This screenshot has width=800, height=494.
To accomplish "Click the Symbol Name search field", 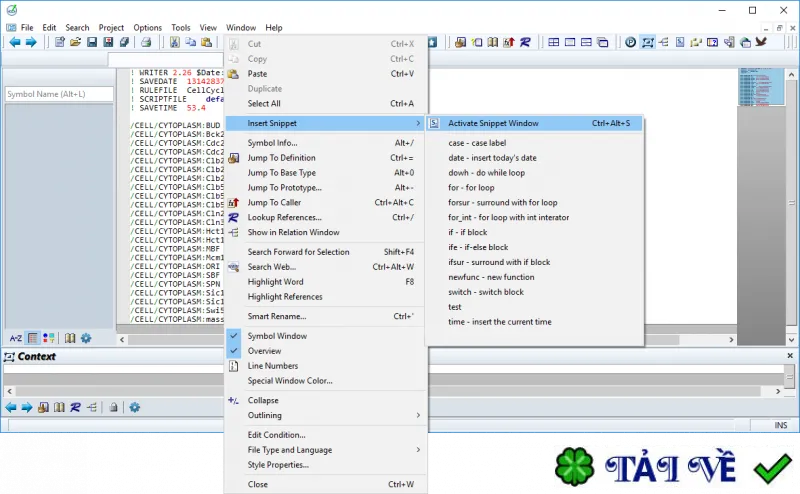I will click(x=59, y=94).
